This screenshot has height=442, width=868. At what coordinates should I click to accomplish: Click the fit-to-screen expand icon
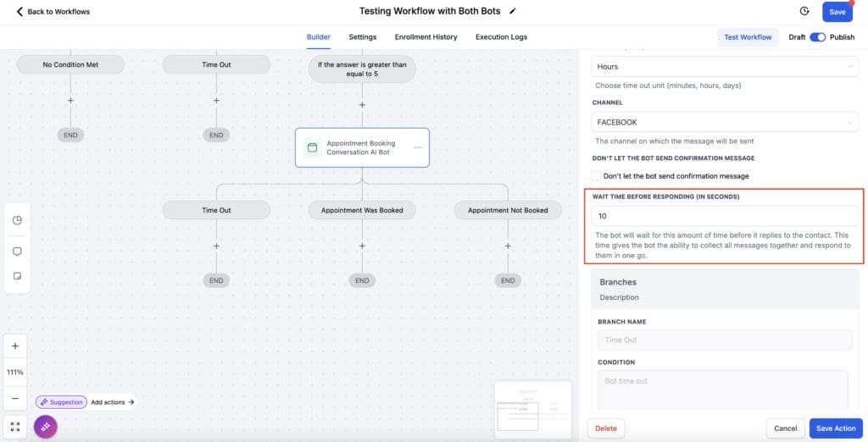click(16, 428)
